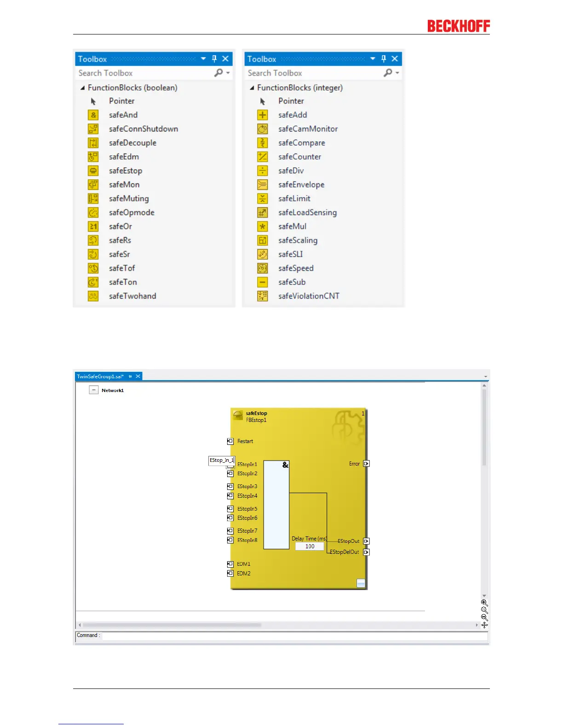The image size is (563, 728).
Task: Click the EStopOut output port
Action: coord(367,541)
